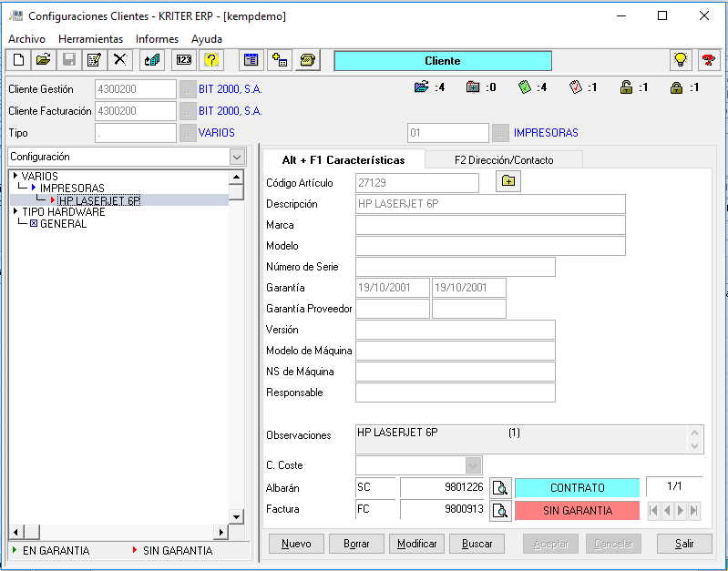The width and height of the screenshot is (728, 571).
Task: Click the tree vertical scrollbar up arrow
Action: pos(236,177)
